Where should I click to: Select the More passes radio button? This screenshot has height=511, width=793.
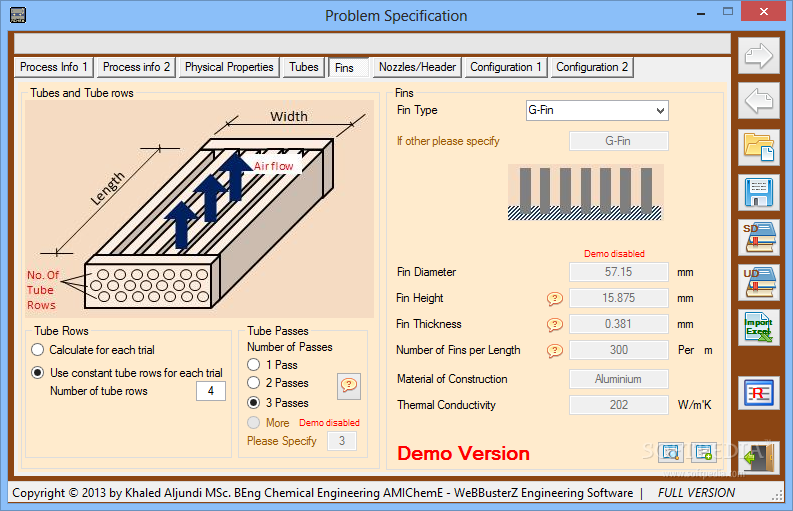[253, 422]
